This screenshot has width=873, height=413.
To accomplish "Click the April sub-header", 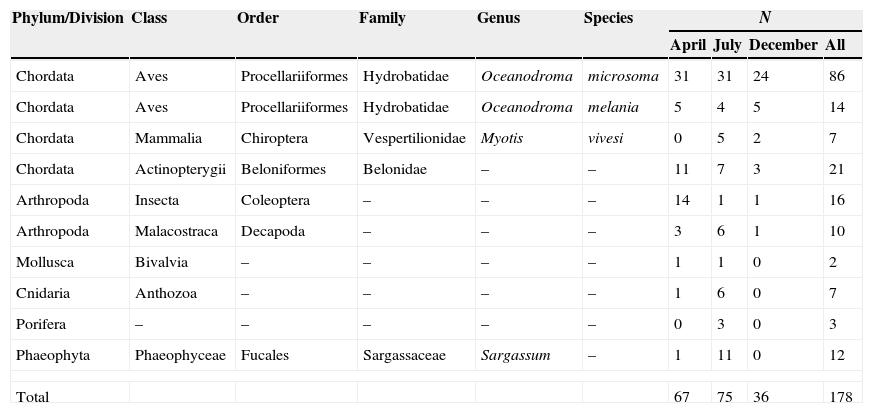I will [688, 45].
